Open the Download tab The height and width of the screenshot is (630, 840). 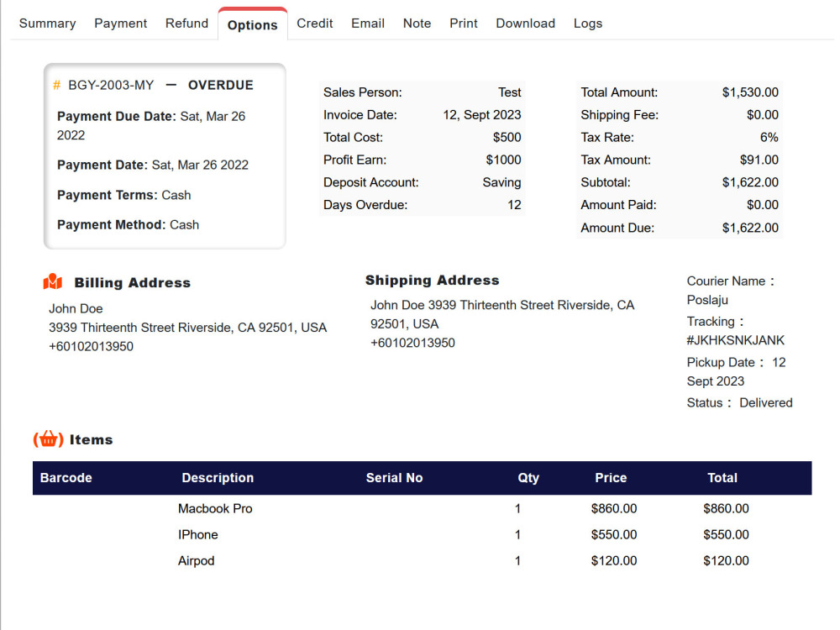[525, 24]
